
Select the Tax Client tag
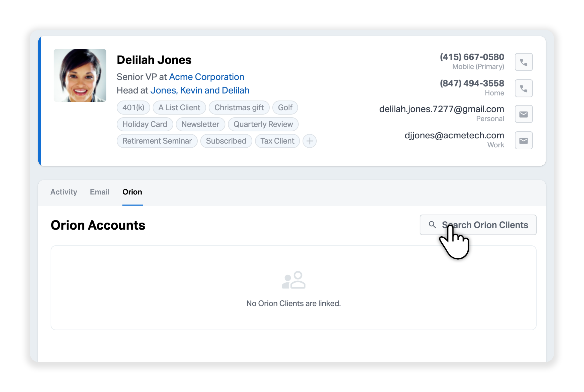click(x=277, y=141)
